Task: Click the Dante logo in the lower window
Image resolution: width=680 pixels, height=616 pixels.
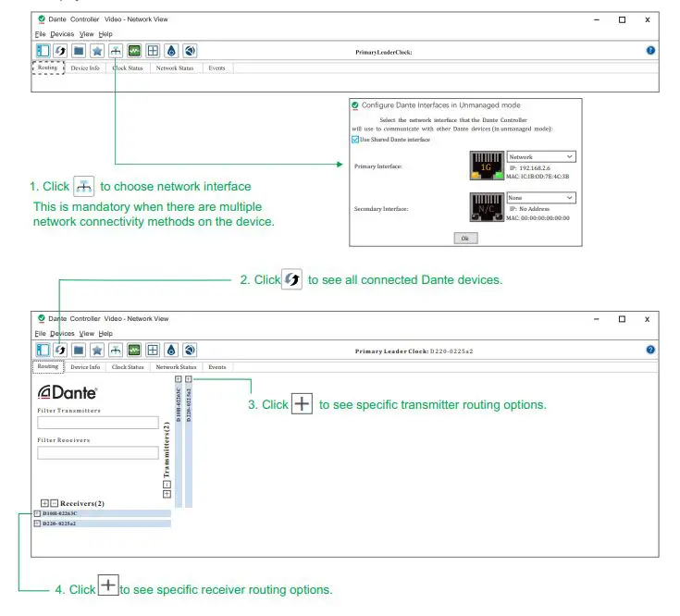Action: pyautogui.click(x=68, y=392)
